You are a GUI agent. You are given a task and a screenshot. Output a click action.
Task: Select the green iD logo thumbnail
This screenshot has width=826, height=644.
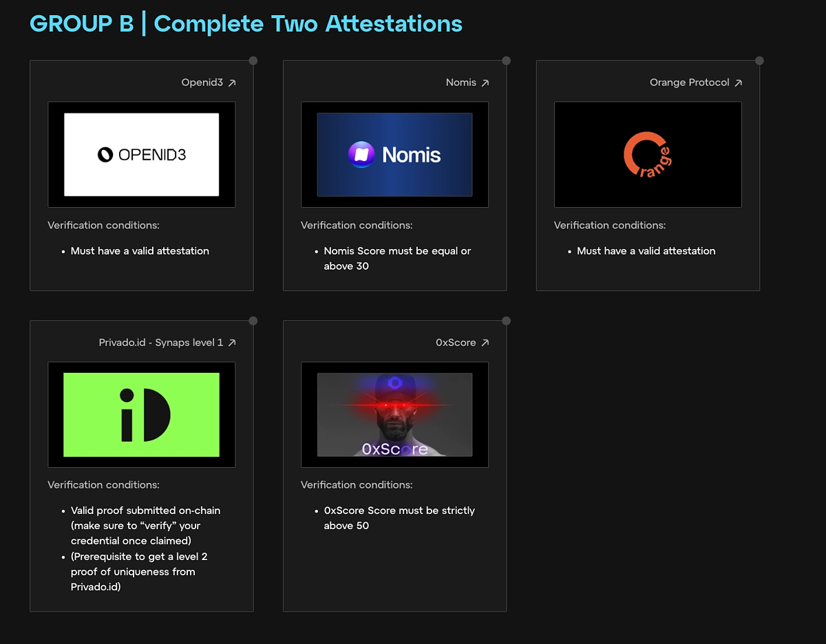[142, 415]
